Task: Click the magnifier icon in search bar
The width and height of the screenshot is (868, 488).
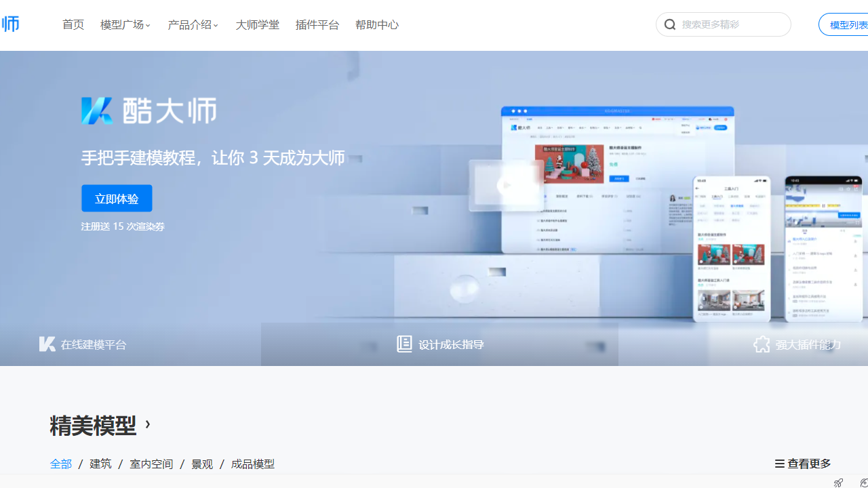Action: pos(670,24)
